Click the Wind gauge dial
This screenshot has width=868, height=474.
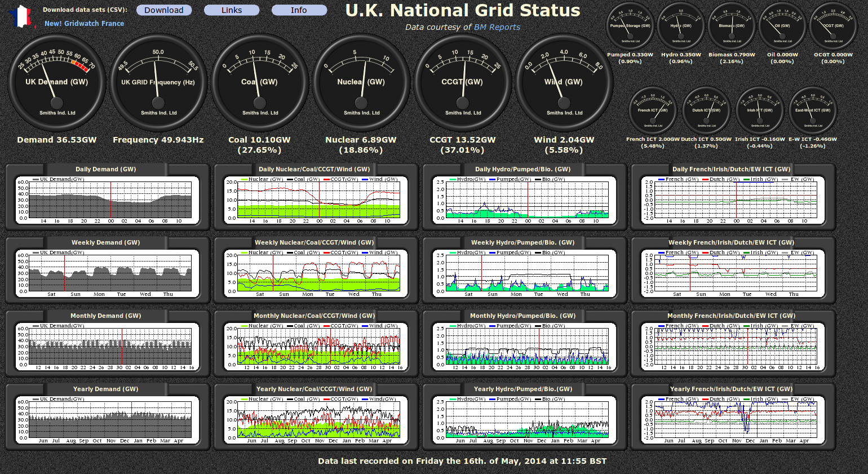point(564,83)
